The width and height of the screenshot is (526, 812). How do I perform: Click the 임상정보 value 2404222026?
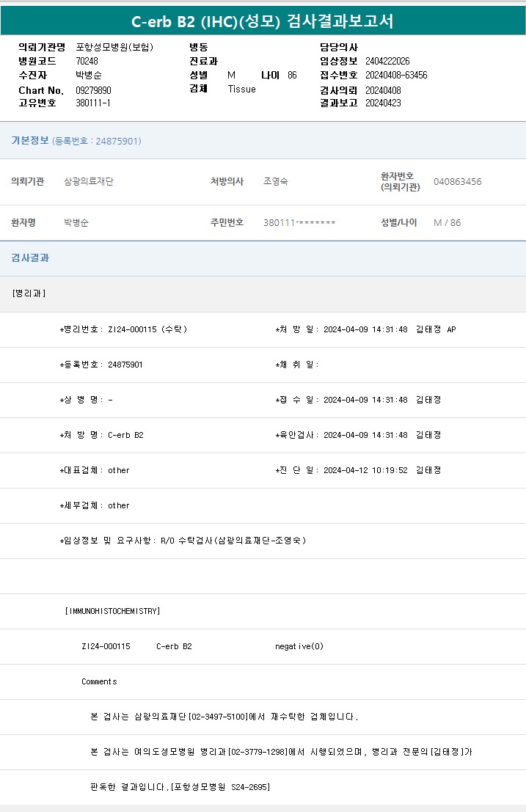click(387, 61)
